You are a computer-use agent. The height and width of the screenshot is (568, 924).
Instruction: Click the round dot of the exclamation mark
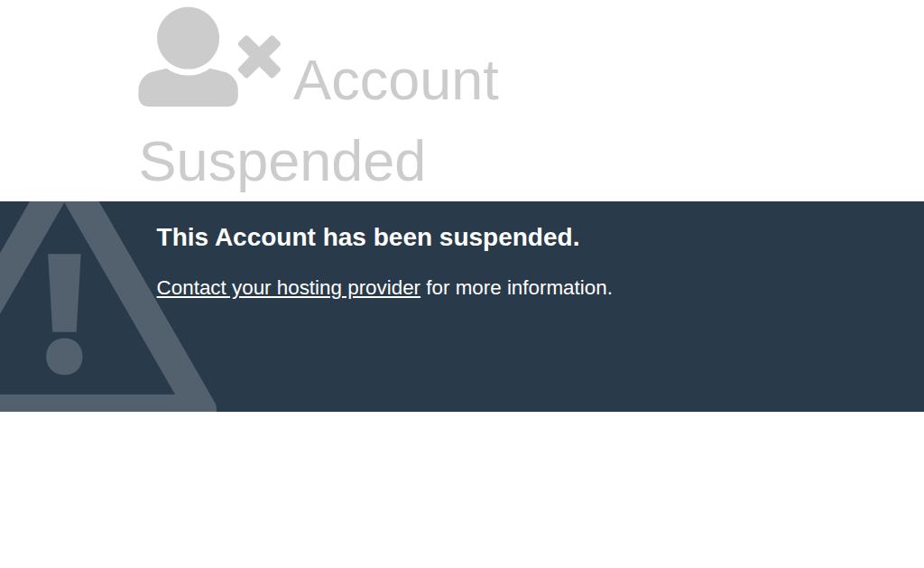pyautogui.click(x=64, y=357)
